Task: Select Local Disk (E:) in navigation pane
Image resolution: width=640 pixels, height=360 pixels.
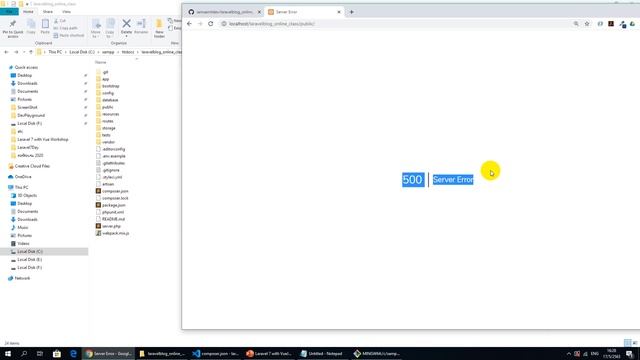Action: click(29, 260)
